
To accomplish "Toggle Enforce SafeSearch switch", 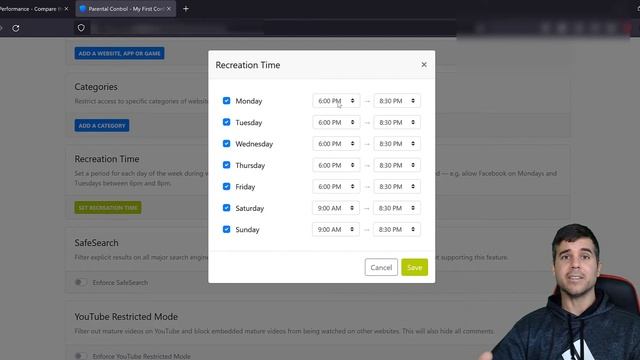I will [81, 282].
